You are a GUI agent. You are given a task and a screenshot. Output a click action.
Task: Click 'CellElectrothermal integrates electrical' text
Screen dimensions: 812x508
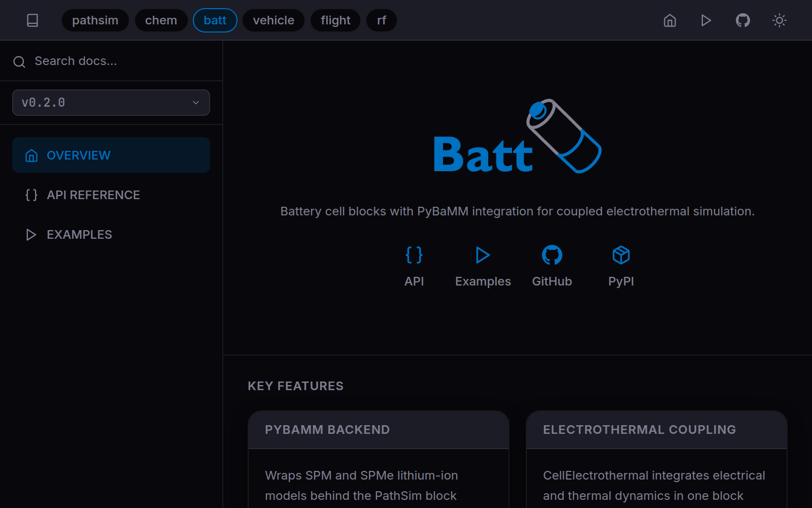pos(654,475)
